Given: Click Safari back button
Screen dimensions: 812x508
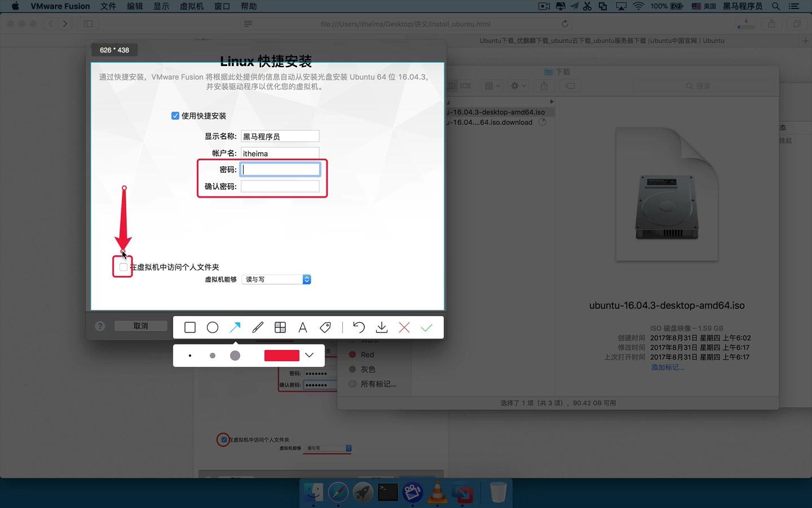Looking at the screenshot, I should [x=51, y=24].
